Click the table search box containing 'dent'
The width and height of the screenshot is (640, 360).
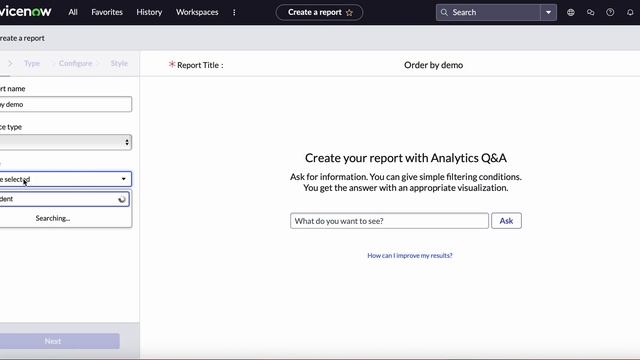coord(64,199)
